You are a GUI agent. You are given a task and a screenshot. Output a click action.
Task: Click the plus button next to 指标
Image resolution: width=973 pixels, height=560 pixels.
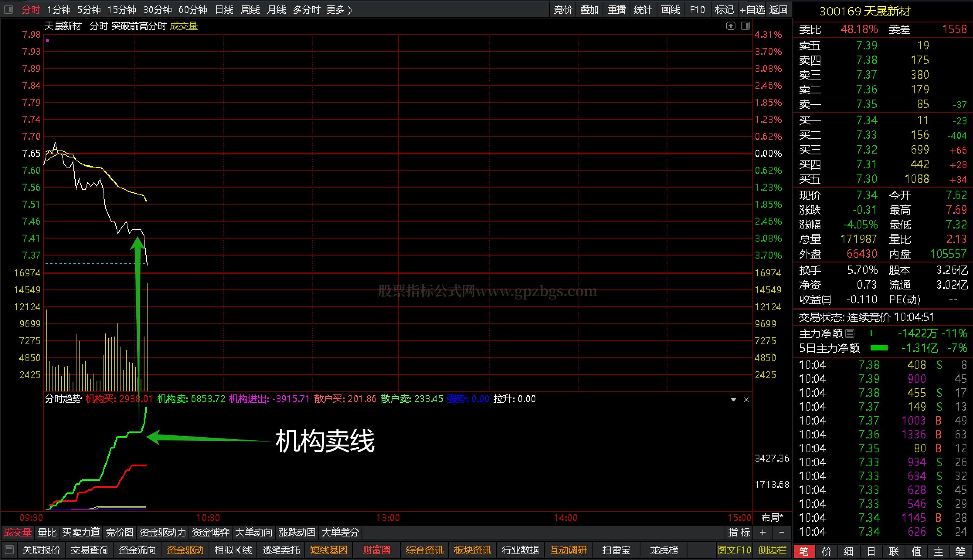[x=762, y=533]
